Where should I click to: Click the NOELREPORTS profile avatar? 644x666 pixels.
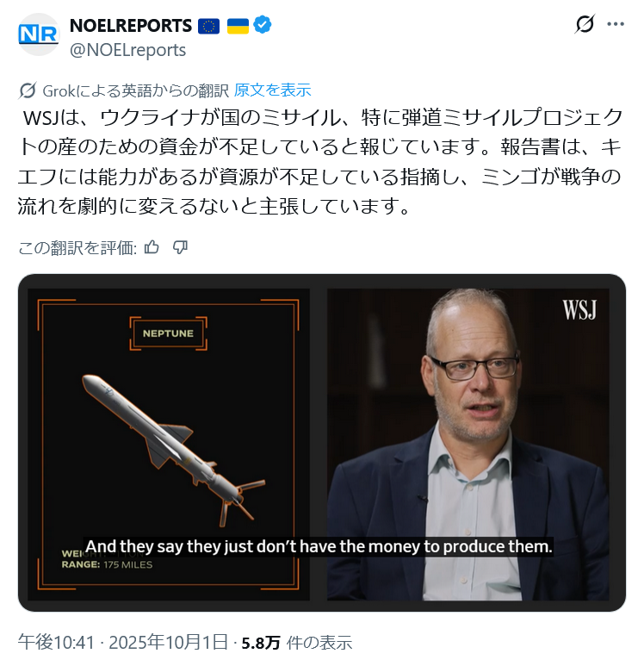(38, 34)
